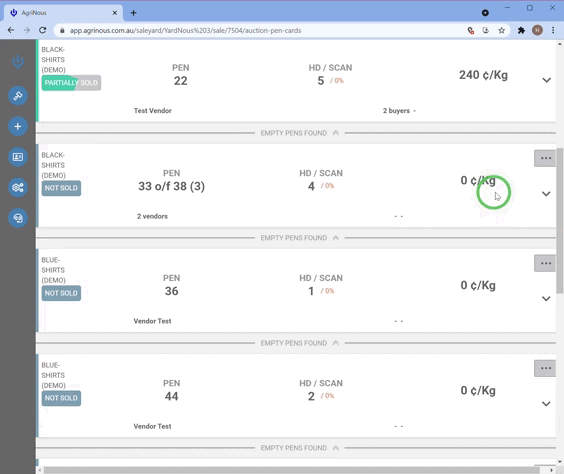Open browser extensions puzzle icon

click(521, 31)
